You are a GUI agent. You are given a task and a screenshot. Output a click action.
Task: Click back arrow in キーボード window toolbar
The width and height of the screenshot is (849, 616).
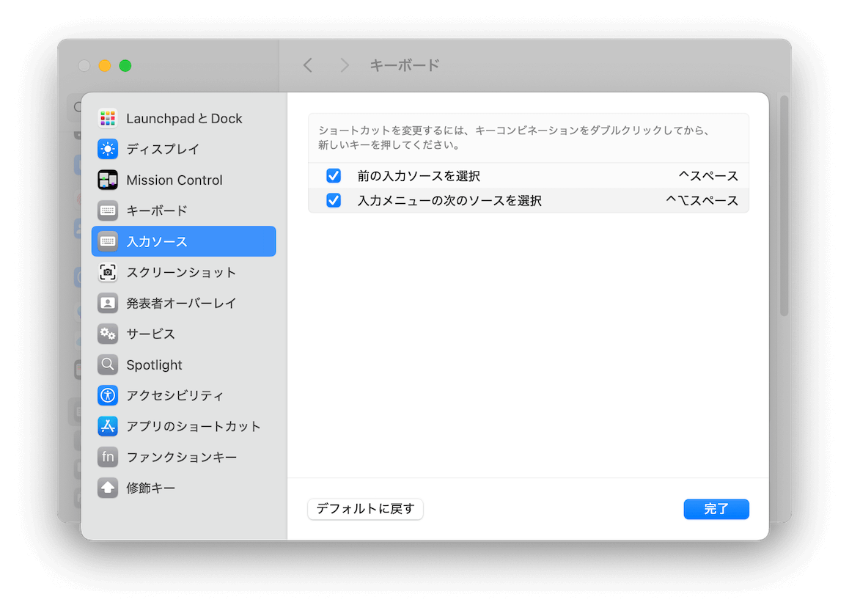click(x=308, y=65)
